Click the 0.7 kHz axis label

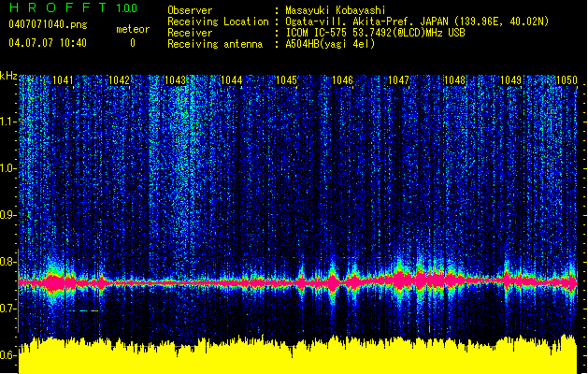7,309
